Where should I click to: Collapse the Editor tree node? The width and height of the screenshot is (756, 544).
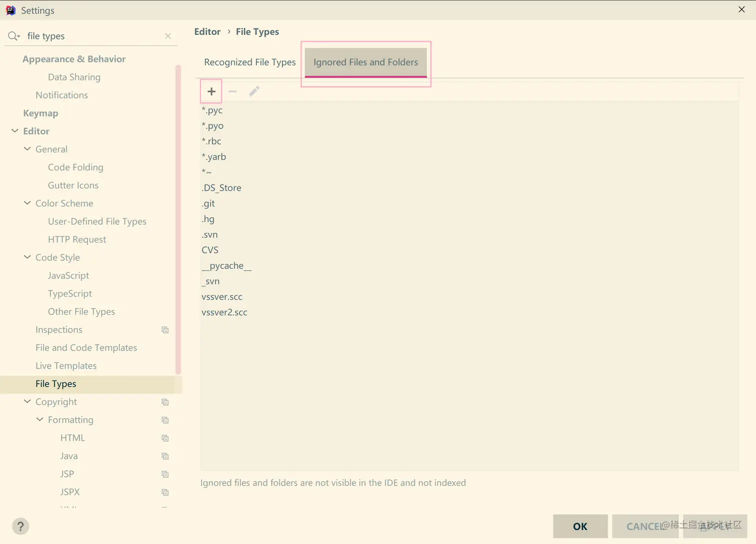(x=14, y=131)
